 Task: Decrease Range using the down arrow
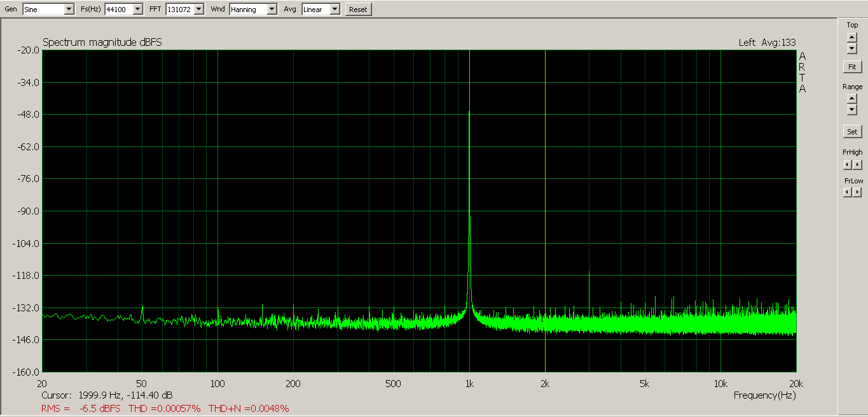(852, 110)
